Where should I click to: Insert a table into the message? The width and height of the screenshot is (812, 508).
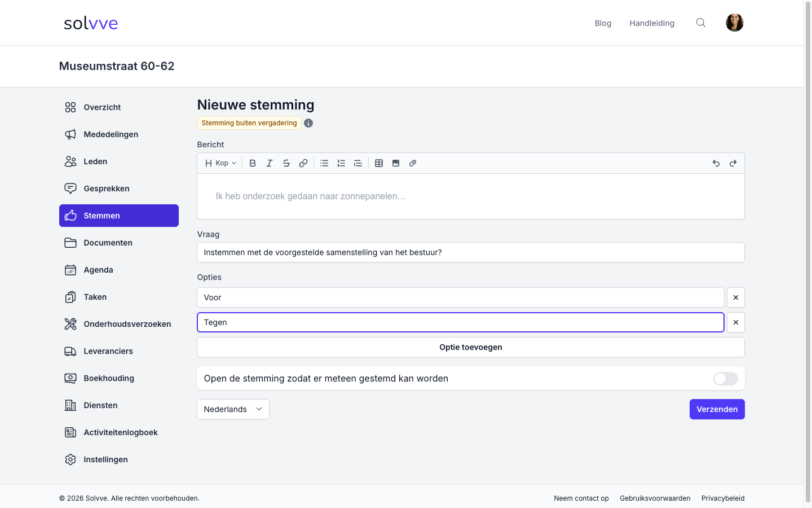379,163
